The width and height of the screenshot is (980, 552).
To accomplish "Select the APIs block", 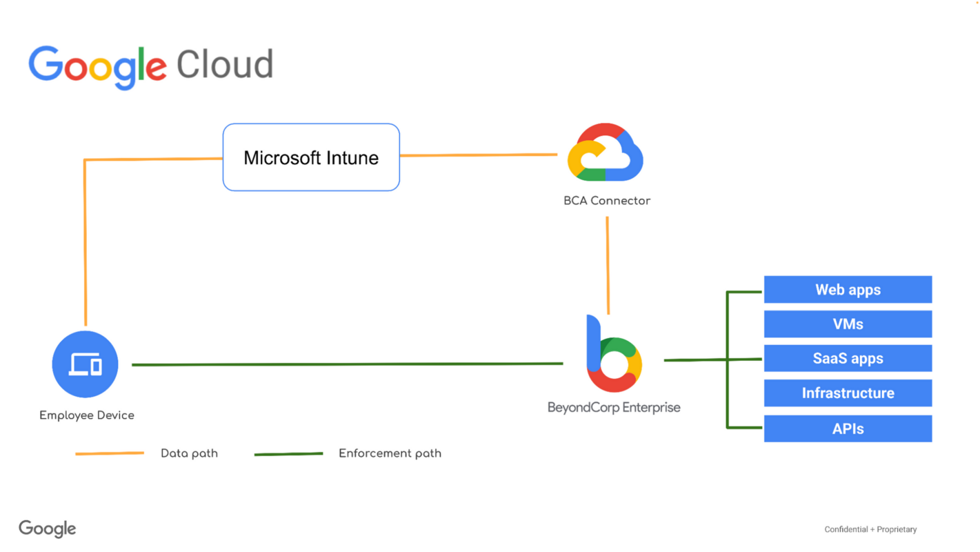I will pos(848,428).
